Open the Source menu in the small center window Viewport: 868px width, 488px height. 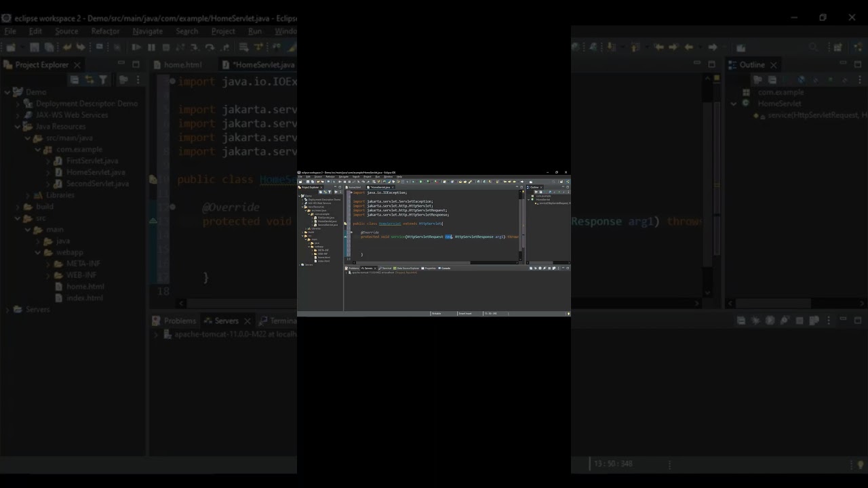318,177
